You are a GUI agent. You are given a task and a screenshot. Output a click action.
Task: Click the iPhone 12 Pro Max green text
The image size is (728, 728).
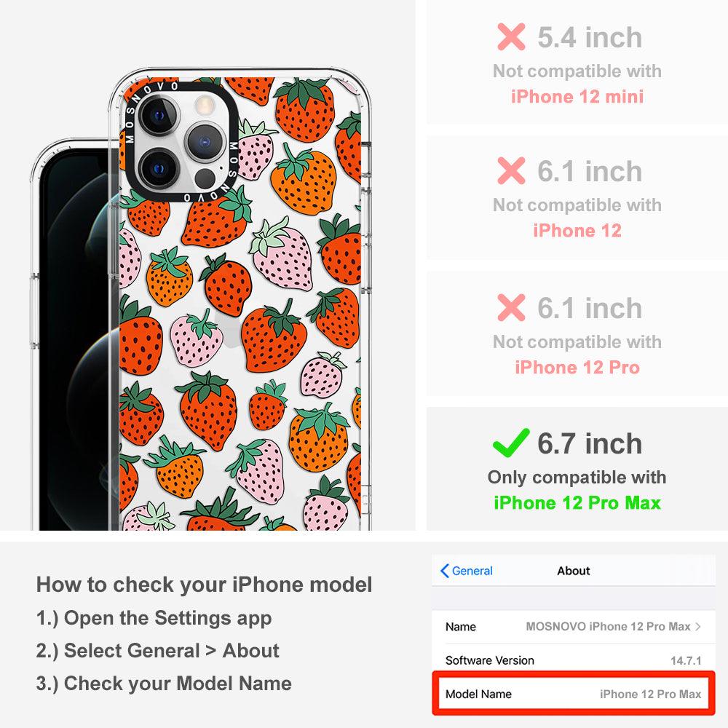[x=577, y=503]
